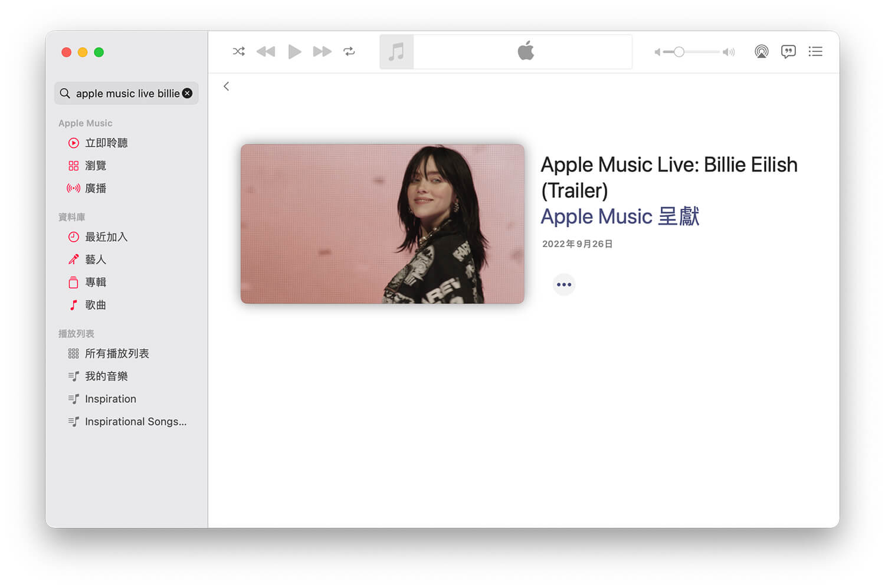Click the 專輯 album icon
The image size is (885, 588).
coord(73,282)
